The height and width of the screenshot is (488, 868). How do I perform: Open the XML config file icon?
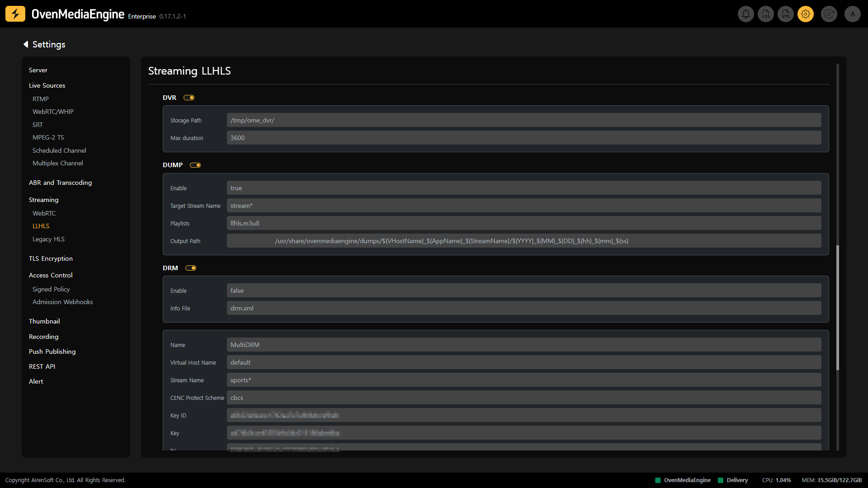point(786,14)
